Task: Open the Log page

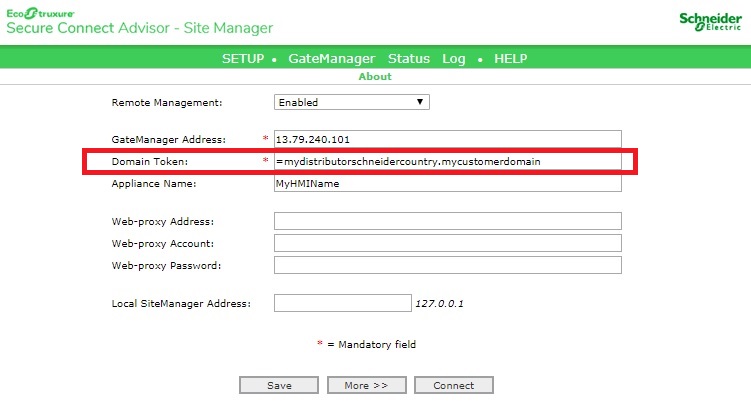Action: tap(454, 58)
